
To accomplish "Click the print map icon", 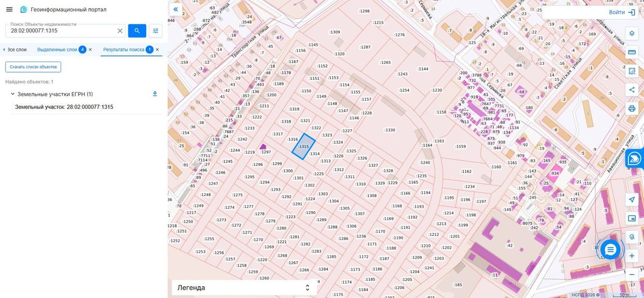I will (632, 108).
